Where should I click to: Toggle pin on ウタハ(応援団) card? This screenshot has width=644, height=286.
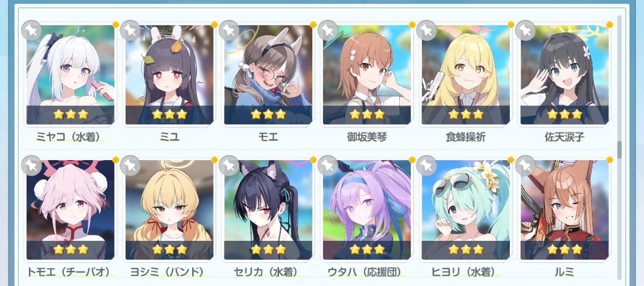tap(328, 166)
